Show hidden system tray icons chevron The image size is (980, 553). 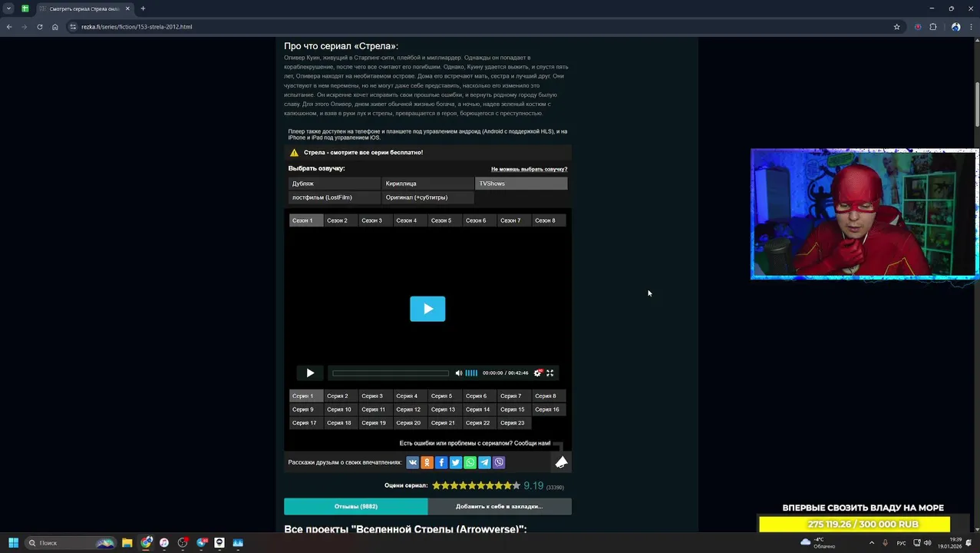(x=871, y=543)
